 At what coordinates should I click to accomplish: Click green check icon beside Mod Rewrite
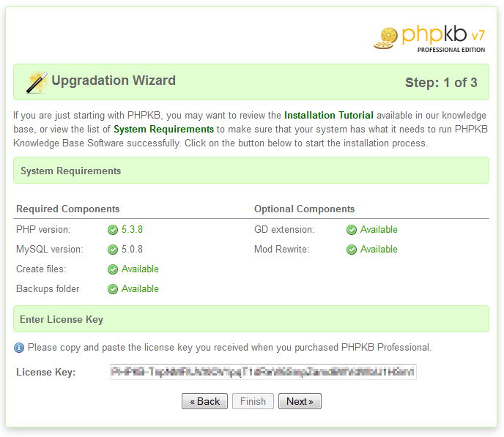[x=352, y=250]
